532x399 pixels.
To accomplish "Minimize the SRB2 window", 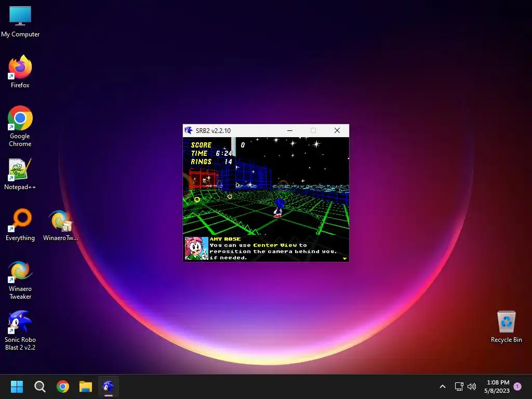I will pyautogui.click(x=290, y=130).
